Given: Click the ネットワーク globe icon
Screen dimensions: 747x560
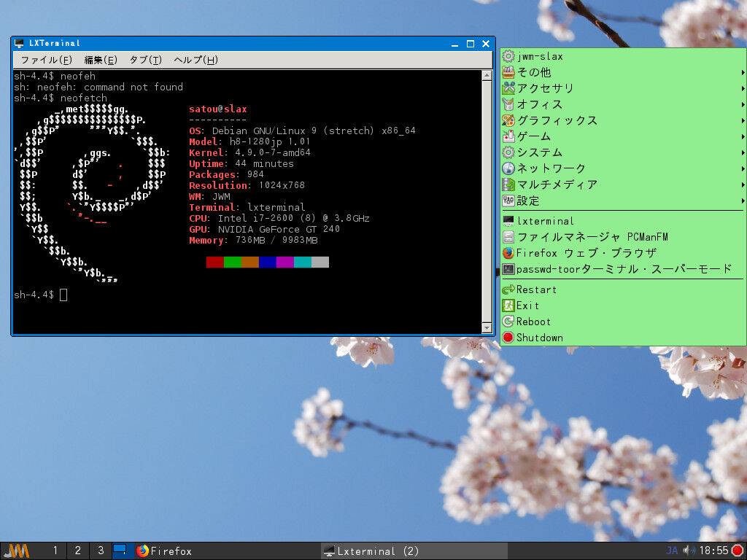Looking at the screenshot, I should pyautogui.click(x=508, y=168).
